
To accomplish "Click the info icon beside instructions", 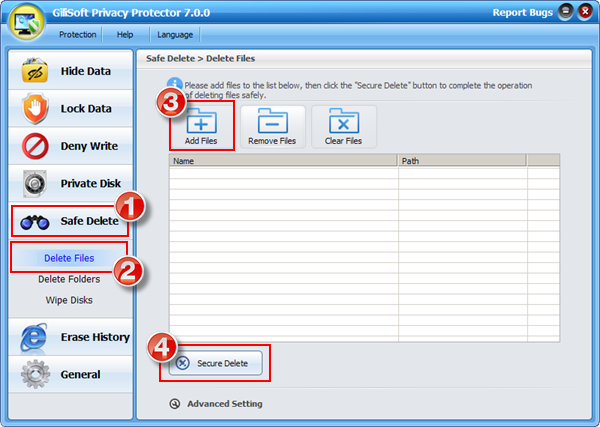I will [x=174, y=85].
